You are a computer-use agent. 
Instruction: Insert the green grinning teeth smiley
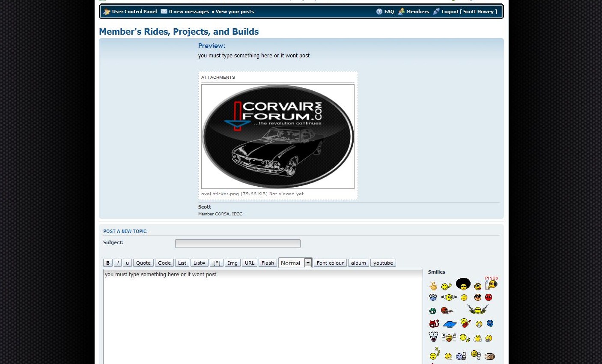pyautogui.click(x=433, y=311)
